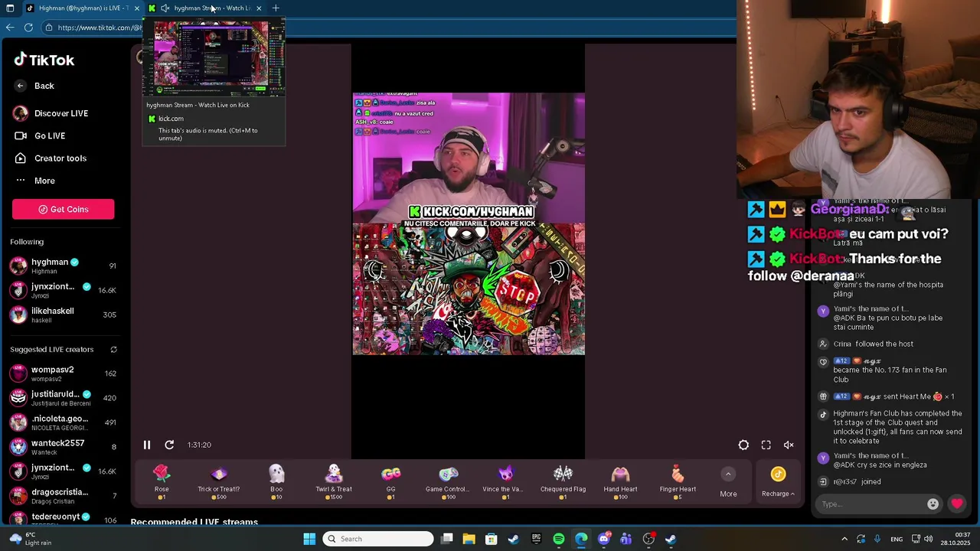Tap the heart like button
980x551 pixels.
point(957,504)
